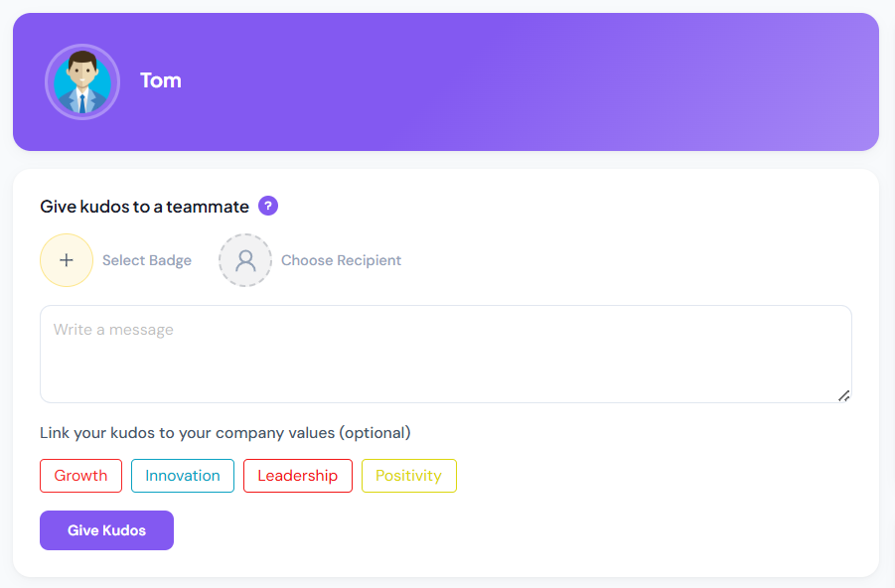895x588 pixels.
Task: Click the dashed person recipient icon
Action: [245, 260]
